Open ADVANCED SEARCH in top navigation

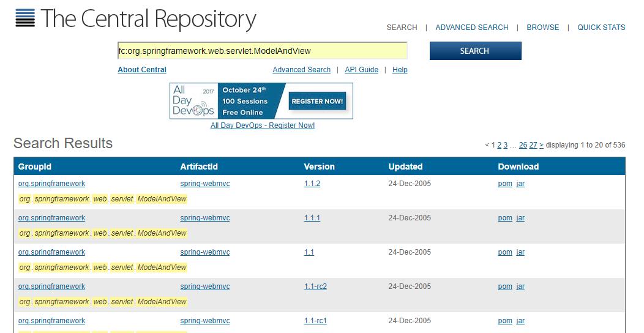[471, 28]
